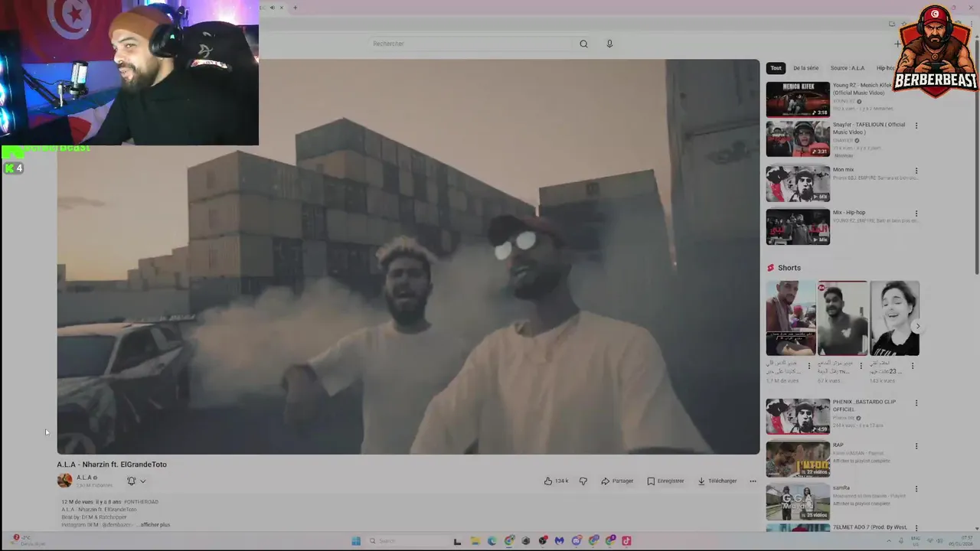This screenshot has height=551, width=980.
Task: Open the third Shorts thumbnail with woman
Action: click(894, 318)
